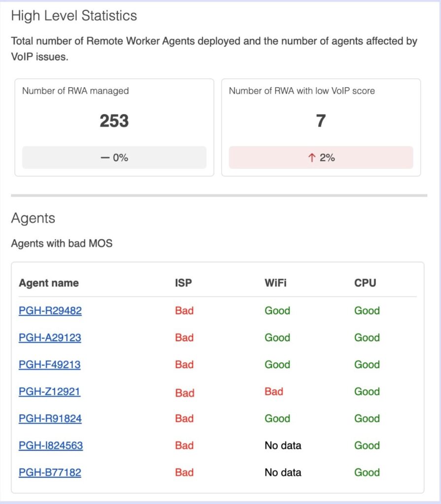Image resolution: width=441 pixels, height=504 pixels.
Task: Click the ISP column header
Action: (182, 283)
